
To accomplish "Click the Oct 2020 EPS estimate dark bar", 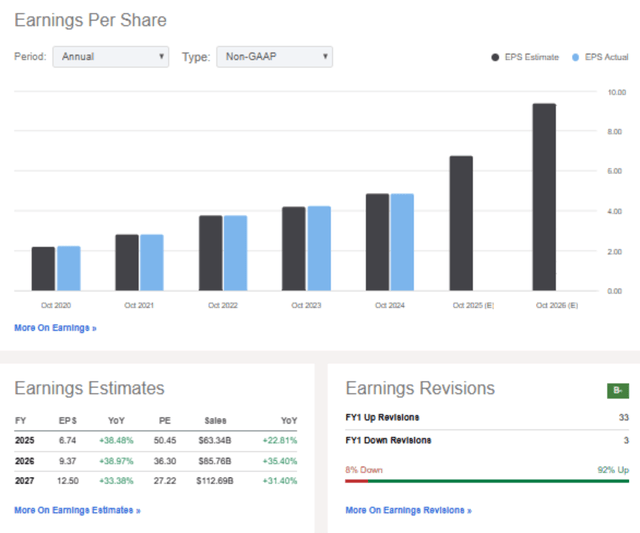I will (43, 269).
